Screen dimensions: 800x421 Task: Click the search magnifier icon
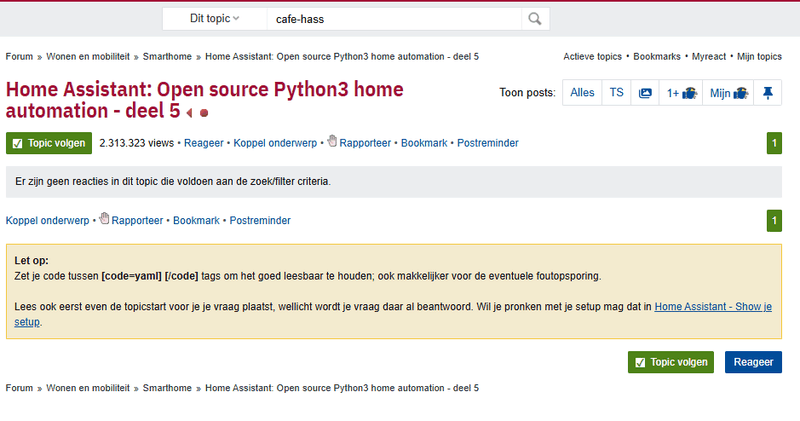coord(535,18)
